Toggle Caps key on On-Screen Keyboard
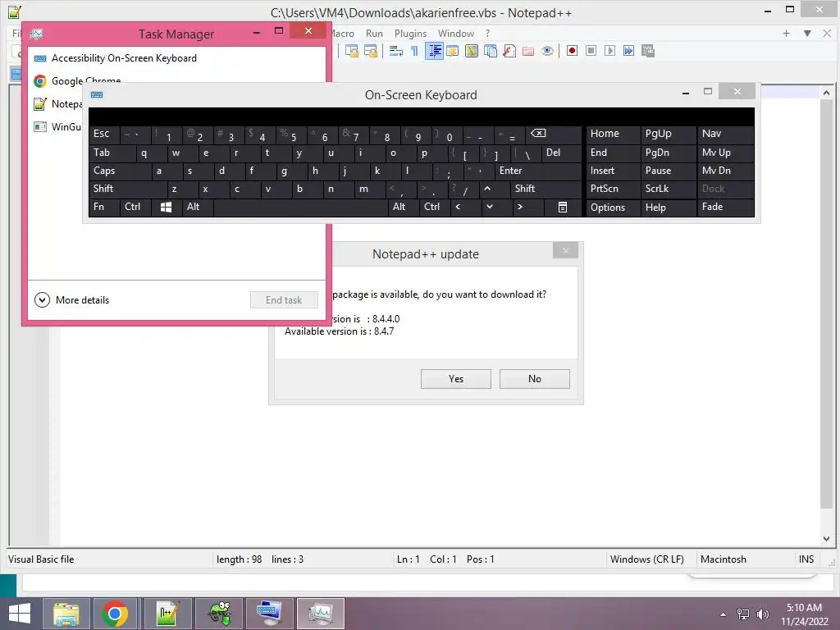The image size is (840, 630). coord(120,171)
